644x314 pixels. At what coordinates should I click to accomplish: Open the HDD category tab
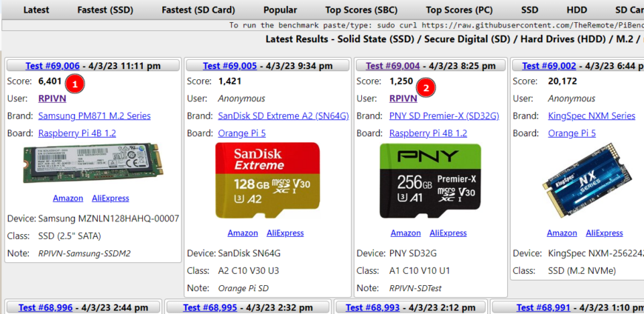coord(576,10)
